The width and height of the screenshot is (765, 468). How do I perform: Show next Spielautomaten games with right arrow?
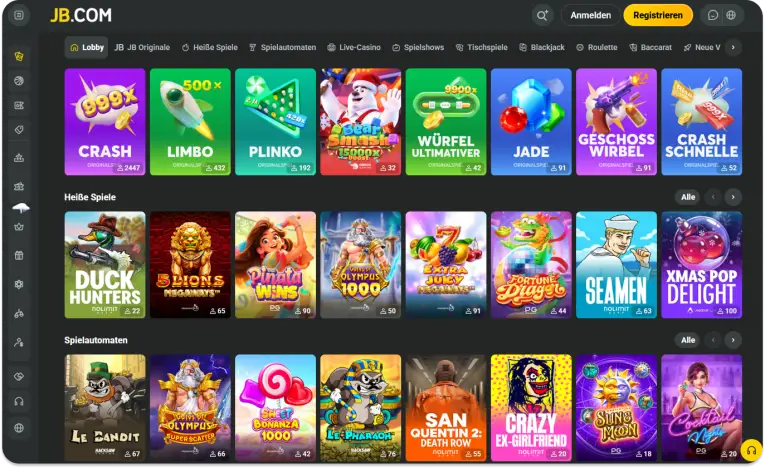(x=733, y=340)
